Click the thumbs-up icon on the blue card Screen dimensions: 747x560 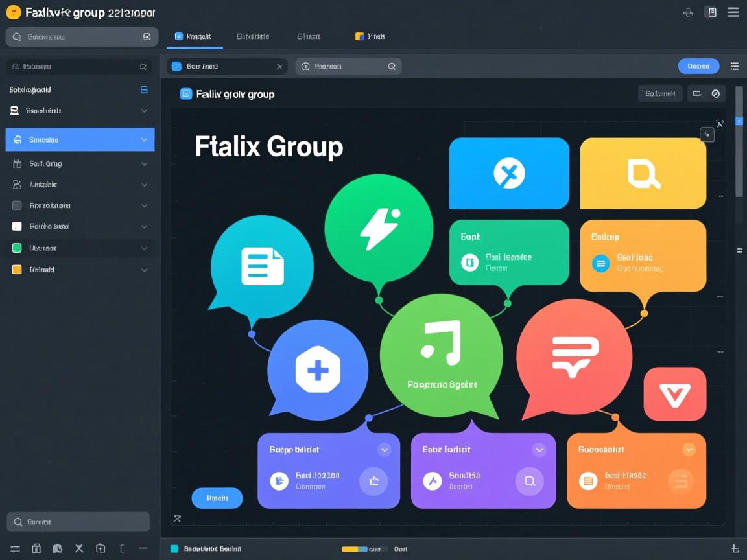coord(373,481)
